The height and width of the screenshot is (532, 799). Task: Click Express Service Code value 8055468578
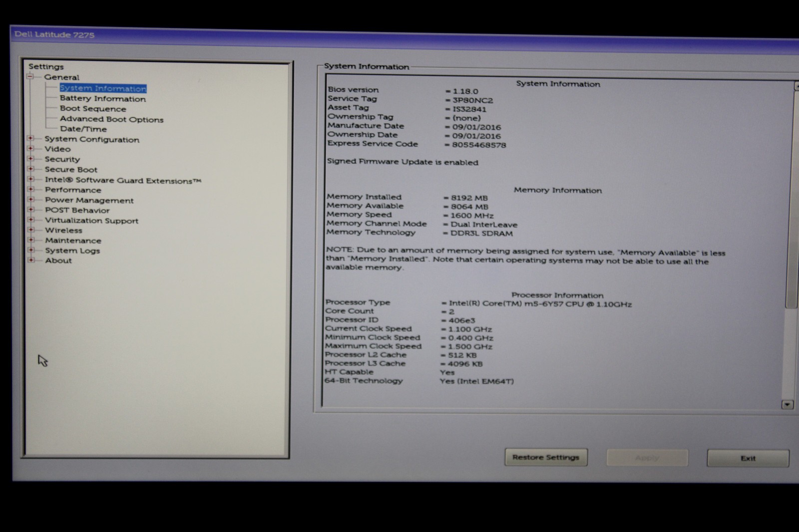[479, 145]
